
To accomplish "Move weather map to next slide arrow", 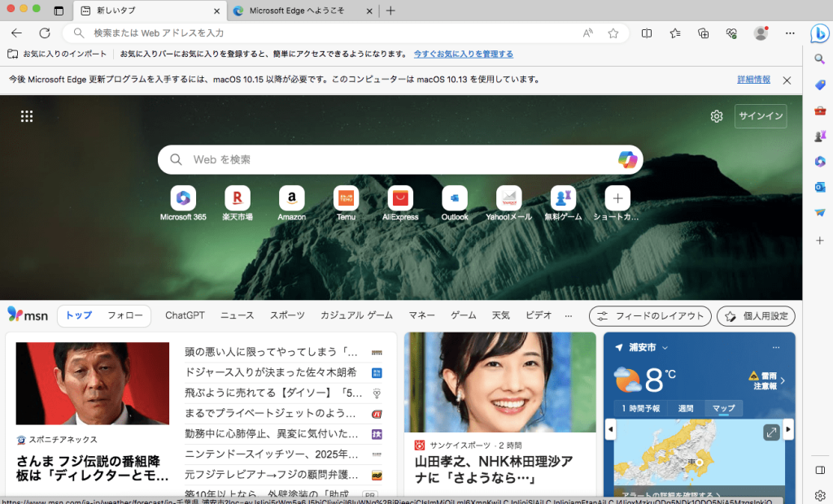I will [x=787, y=429].
